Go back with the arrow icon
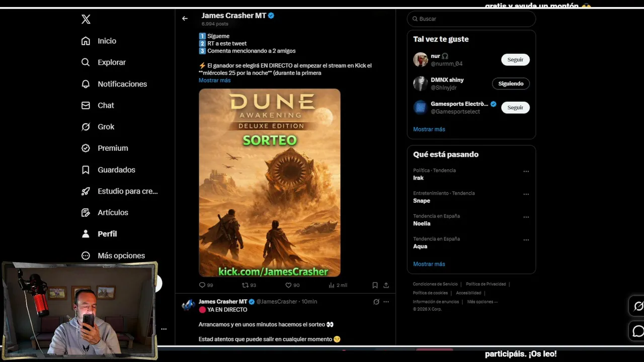Screen dimensions: 644x362 click(x=185, y=19)
